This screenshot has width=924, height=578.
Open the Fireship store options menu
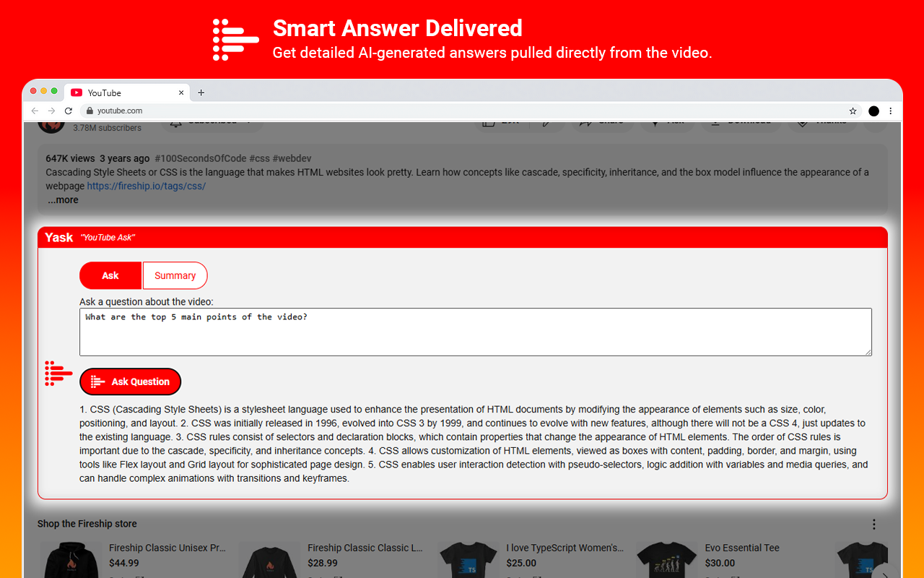click(x=874, y=525)
